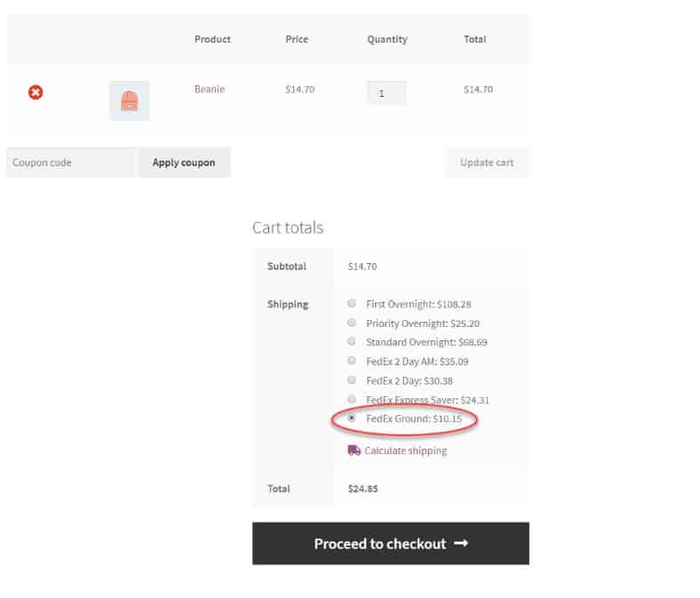Click the Update cart button
The image size is (700, 598).
coord(487,163)
